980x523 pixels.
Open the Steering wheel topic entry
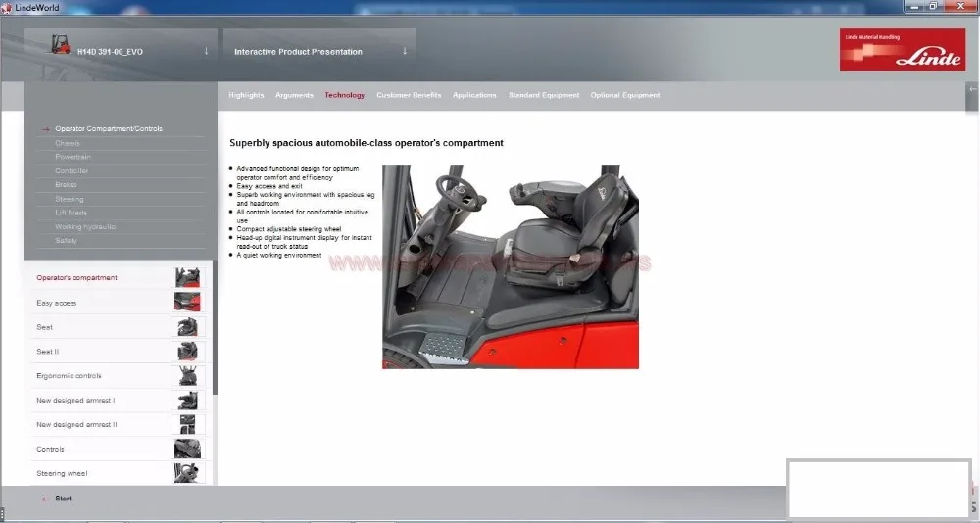click(x=119, y=473)
